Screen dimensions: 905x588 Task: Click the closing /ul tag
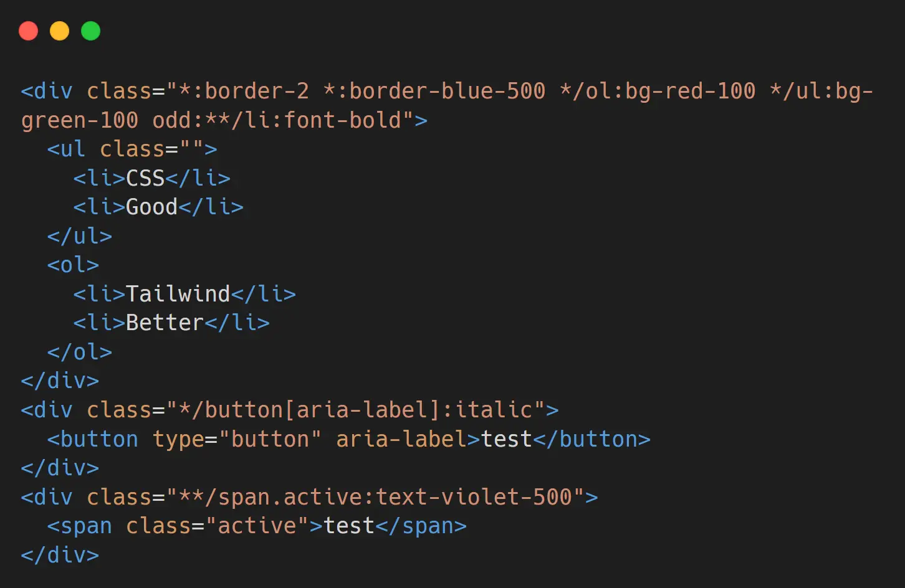pos(80,236)
